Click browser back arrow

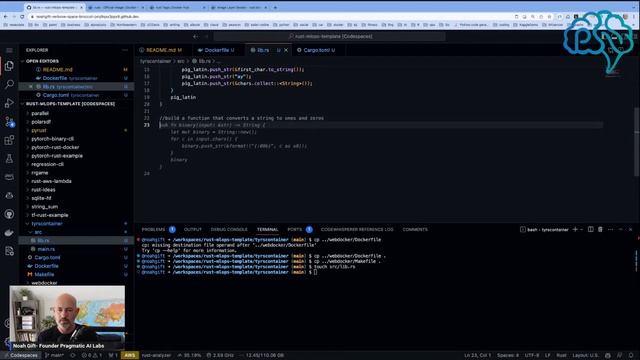(5, 17)
